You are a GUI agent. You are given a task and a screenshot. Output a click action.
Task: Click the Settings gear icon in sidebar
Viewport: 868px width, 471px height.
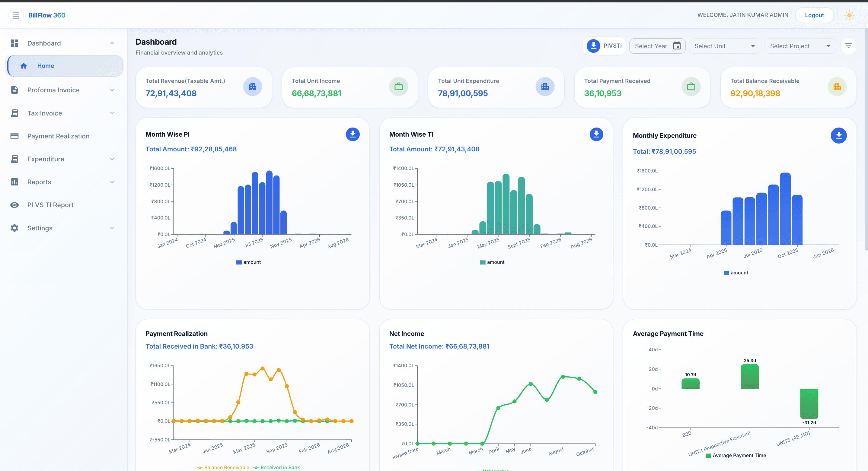click(14, 228)
